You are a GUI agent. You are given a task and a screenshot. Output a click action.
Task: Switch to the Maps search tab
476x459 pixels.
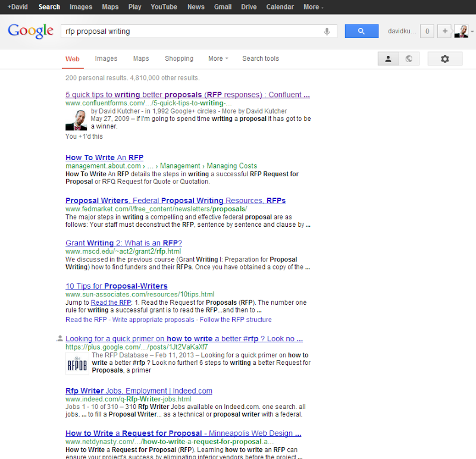coord(141,58)
